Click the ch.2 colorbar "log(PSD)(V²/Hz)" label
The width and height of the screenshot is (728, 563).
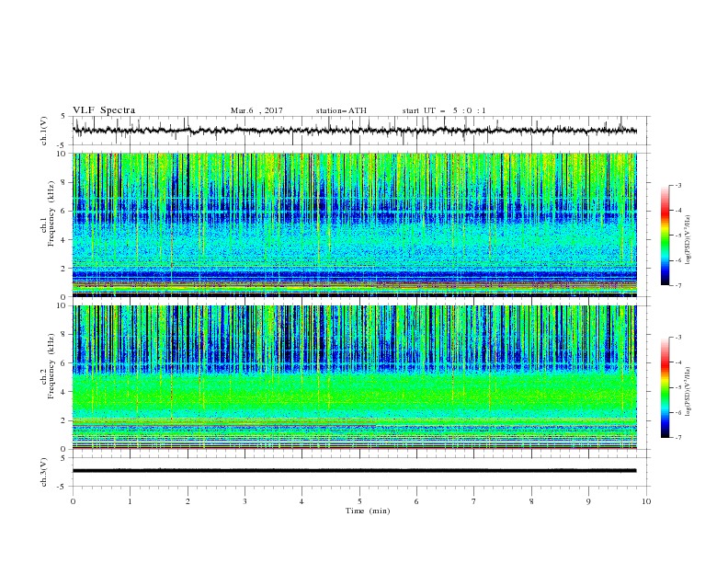click(x=688, y=391)
